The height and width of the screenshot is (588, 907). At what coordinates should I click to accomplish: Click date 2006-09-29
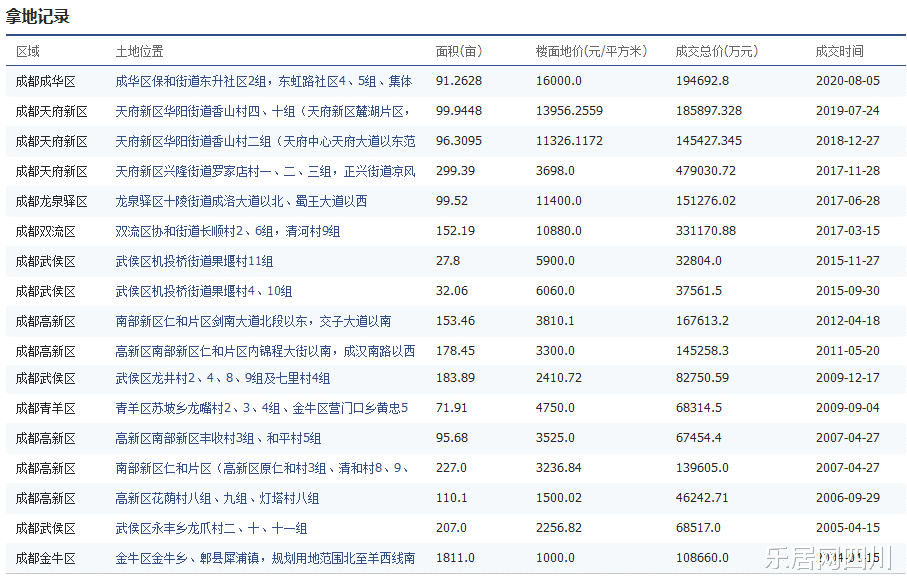(848, 498)
